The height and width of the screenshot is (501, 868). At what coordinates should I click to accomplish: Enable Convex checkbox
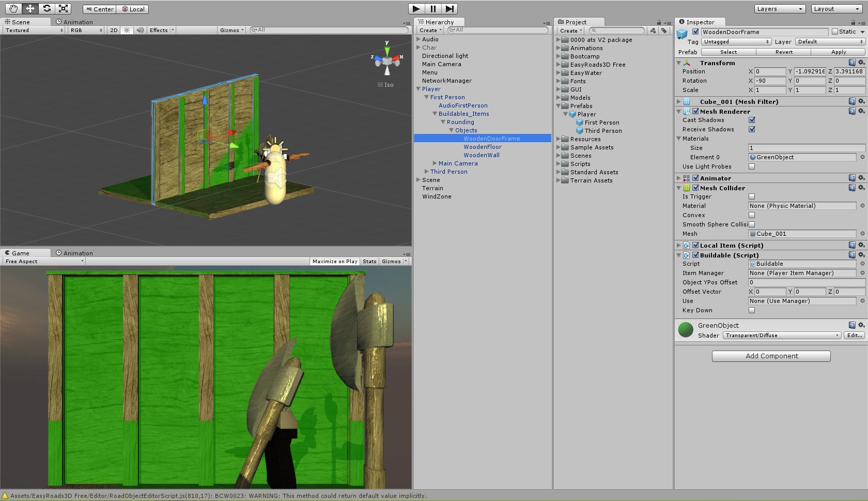752,215
